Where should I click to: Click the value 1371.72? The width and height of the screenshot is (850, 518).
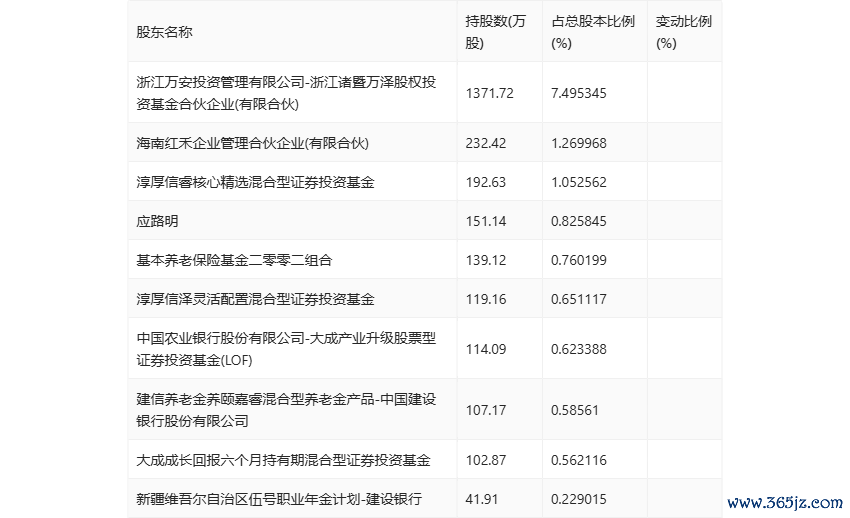pyautogui.click(x=490, y=93)
